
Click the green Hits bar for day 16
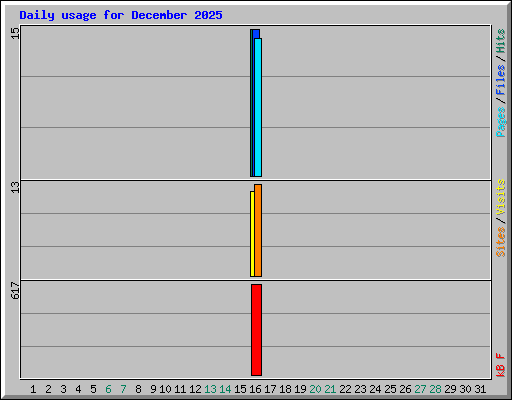click(x=251, y=103)
